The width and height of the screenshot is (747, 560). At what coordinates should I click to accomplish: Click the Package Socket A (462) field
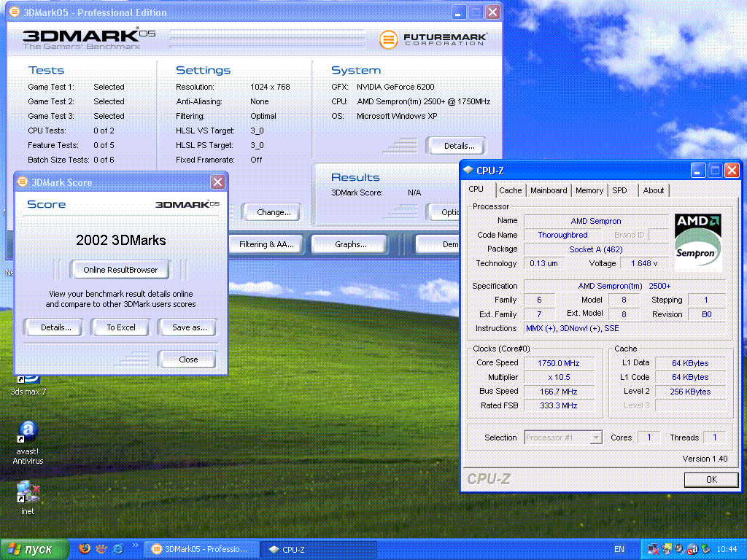point(596,249)
